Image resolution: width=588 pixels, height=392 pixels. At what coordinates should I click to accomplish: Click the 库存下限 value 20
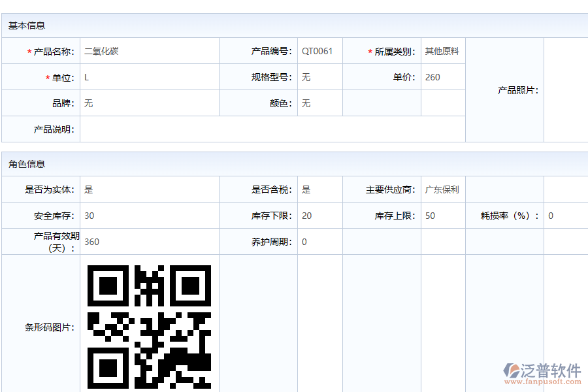[307, 216]
